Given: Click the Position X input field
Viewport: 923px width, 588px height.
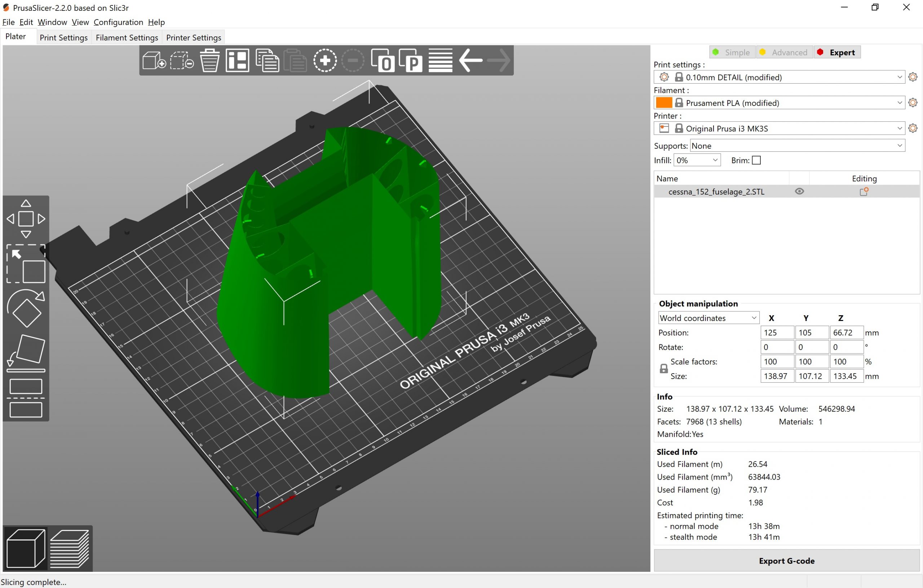Looking at the screenshot, I should (777, 333).
